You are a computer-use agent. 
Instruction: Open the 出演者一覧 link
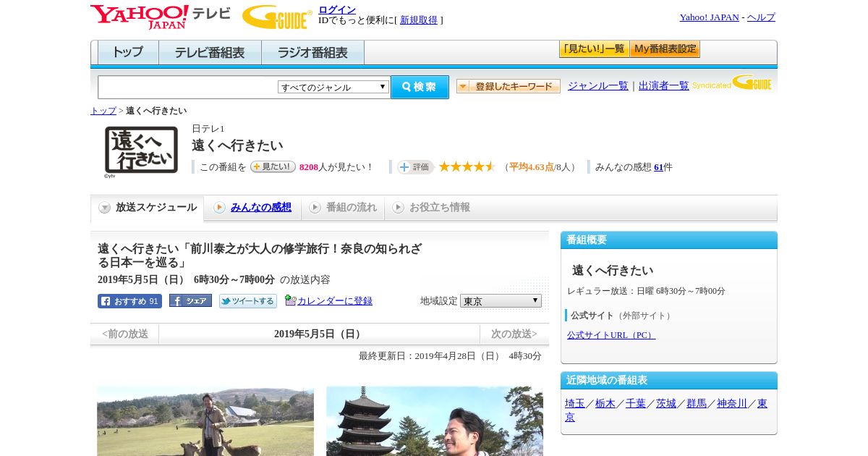tap(664, 85)
